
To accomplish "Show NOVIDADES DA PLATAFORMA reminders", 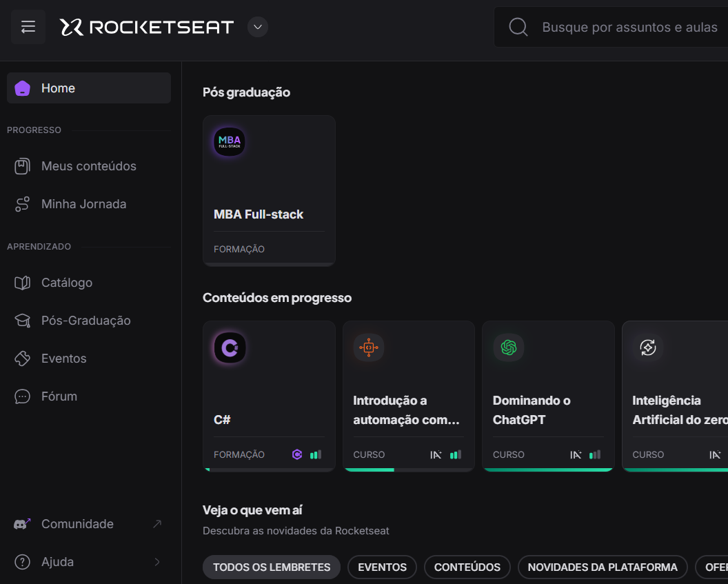I will coord(603,567).
